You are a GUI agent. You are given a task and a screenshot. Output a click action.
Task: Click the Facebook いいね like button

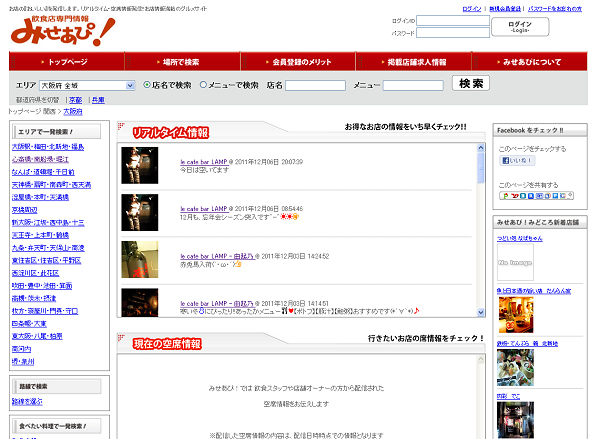coord(516,160)
